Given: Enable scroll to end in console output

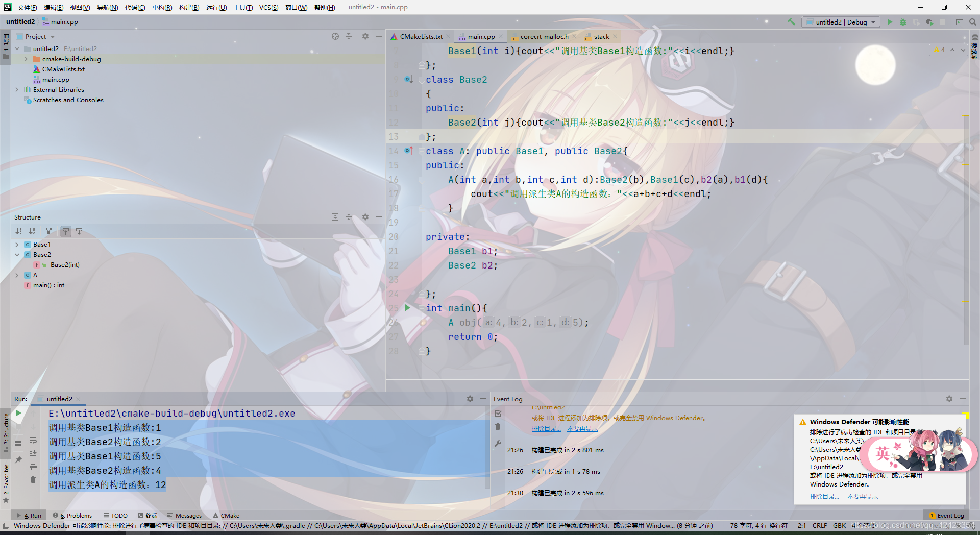Looking at the screenshot, I should pos(33,453).
